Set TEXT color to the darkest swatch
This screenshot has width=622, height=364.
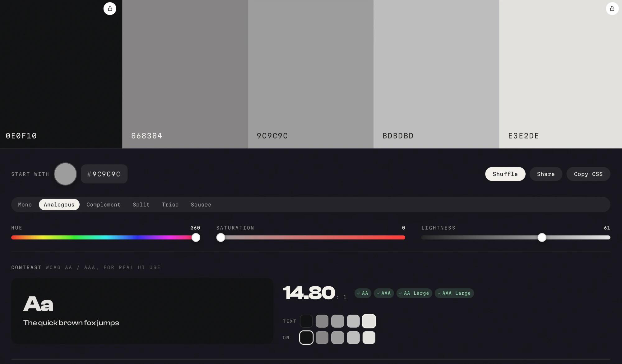pos(306,321)
